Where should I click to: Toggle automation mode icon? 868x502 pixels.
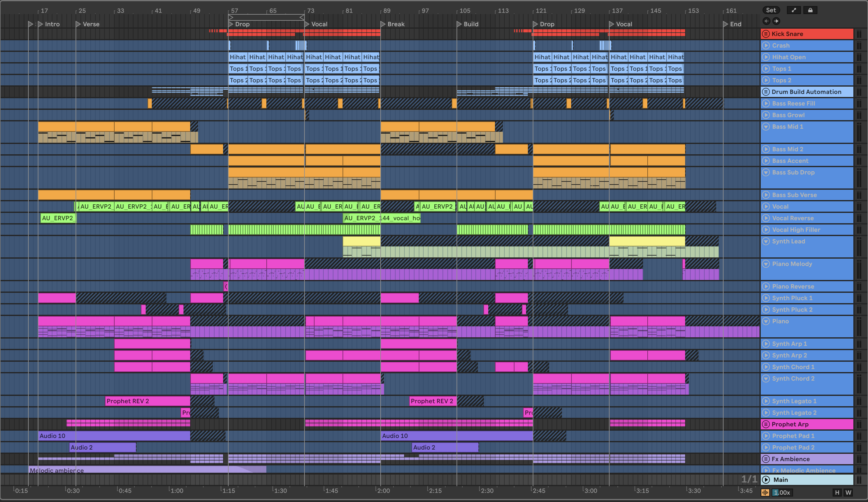pyautogui.click(x=794, y=10)
